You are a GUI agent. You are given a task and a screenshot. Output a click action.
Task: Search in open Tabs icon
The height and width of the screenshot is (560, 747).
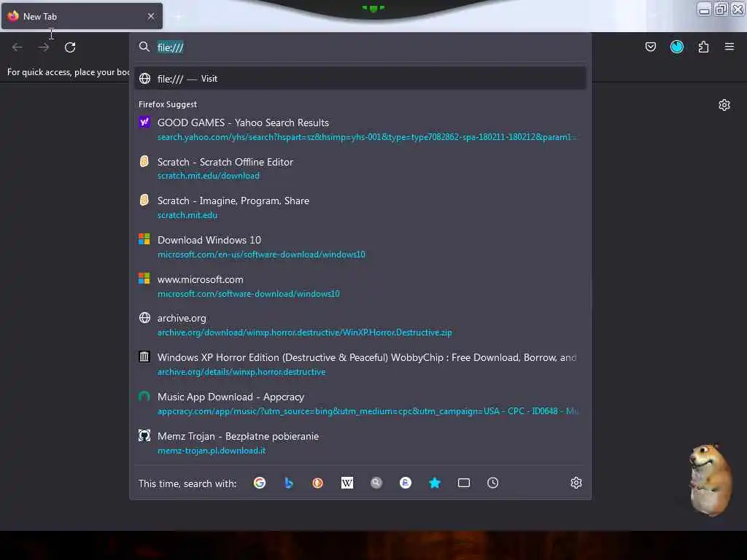coord(463,483)
